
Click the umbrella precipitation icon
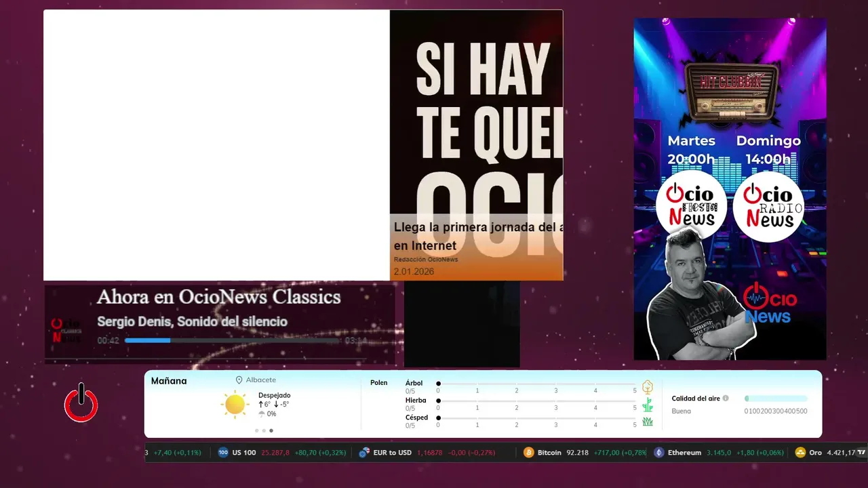coord(261,413)
